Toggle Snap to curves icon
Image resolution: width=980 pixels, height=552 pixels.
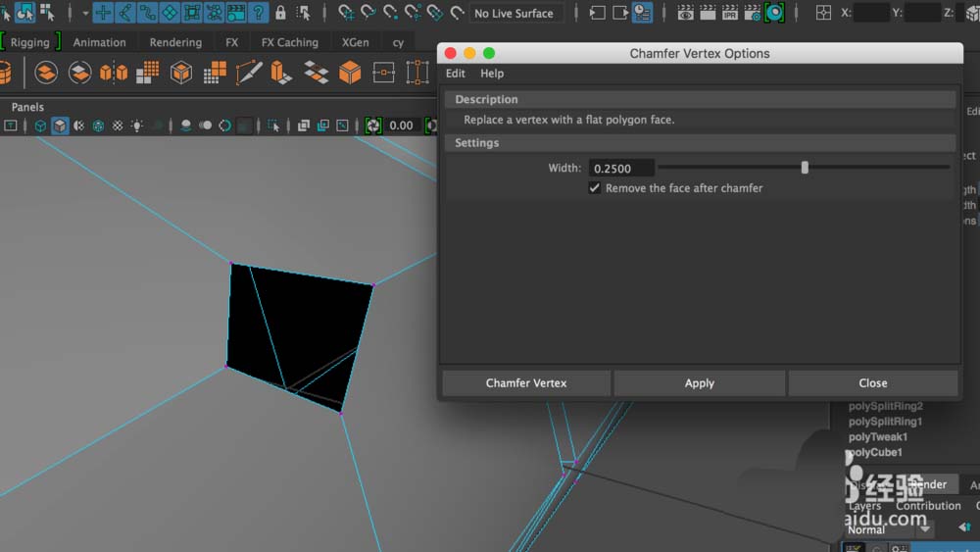(x=368, y=13)
